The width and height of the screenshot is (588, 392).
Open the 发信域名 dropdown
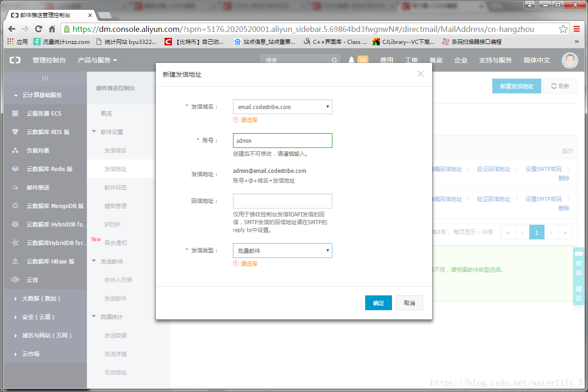pyautogui.click(x=282, y=107)
